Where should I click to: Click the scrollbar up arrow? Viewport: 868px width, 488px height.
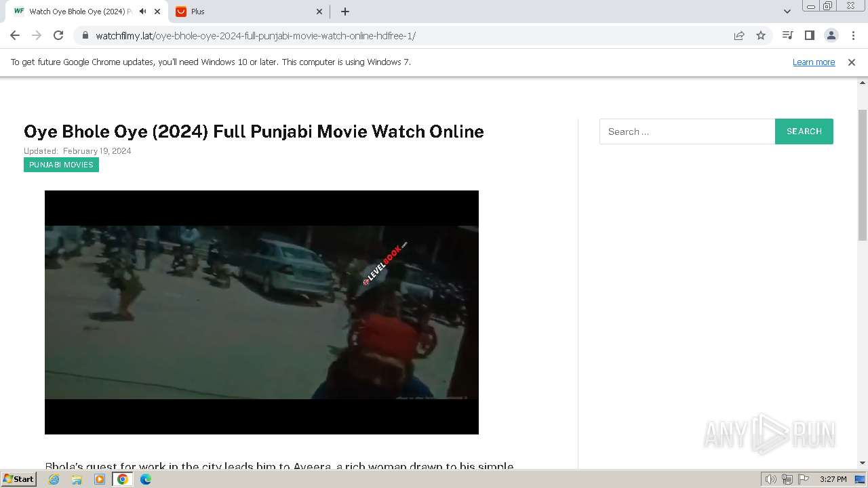[x=863, y=82]
